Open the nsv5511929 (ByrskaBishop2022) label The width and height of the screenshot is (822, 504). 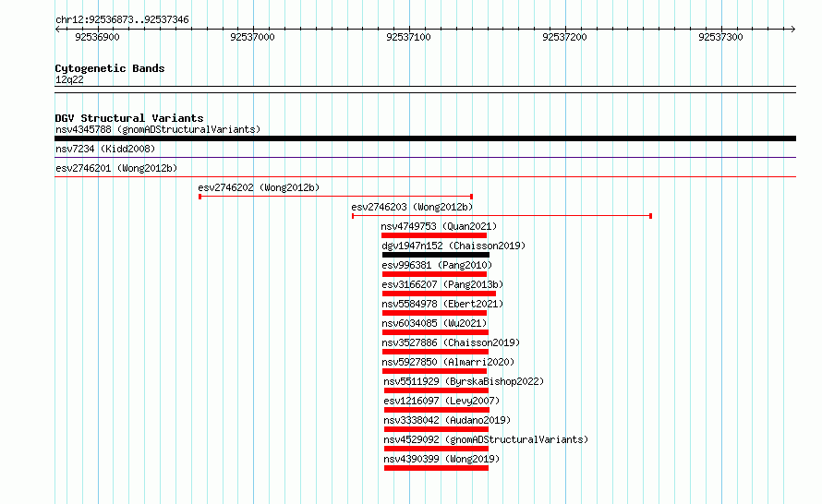(x=464, y=381)
